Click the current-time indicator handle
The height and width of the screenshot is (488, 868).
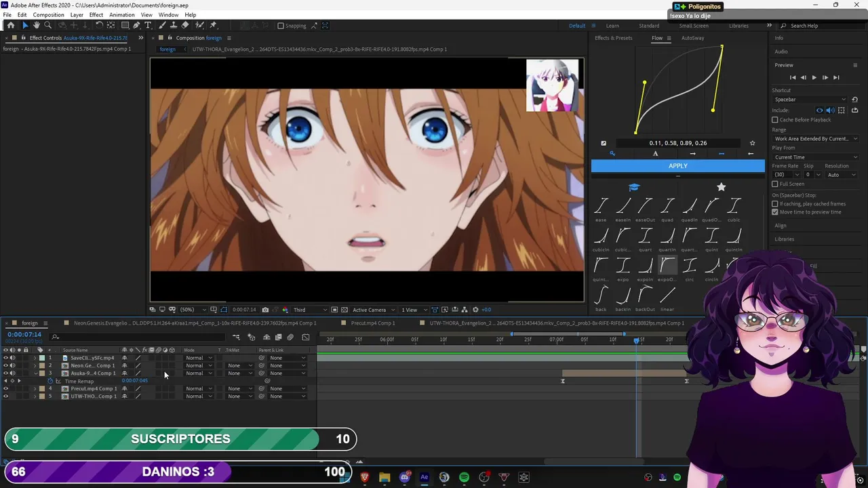coord(637,340)
